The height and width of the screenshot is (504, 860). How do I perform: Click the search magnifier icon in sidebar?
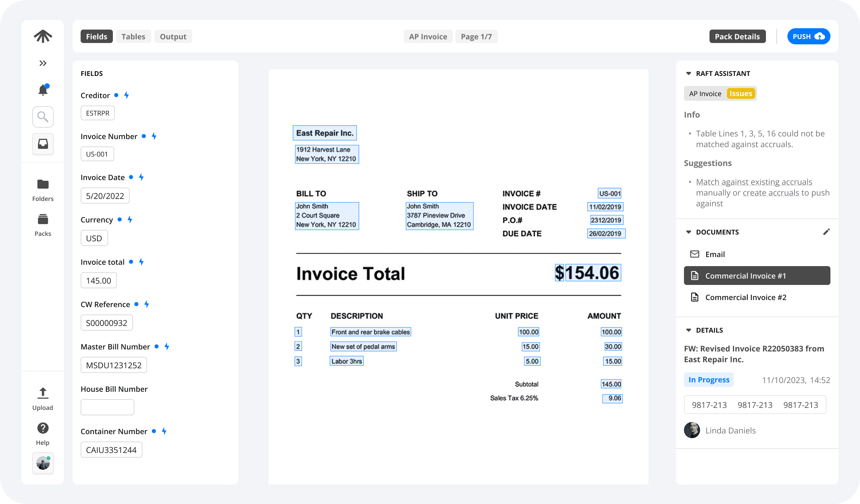coord(43,117)
